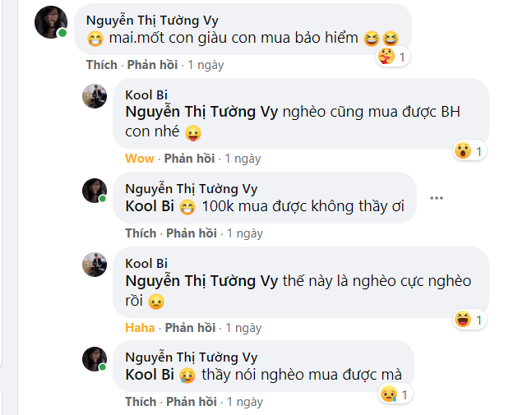Open the haha reaction count on the "nghèo cực nghèo" reply
Screen dimensions: 532x415
pos(469,319)
